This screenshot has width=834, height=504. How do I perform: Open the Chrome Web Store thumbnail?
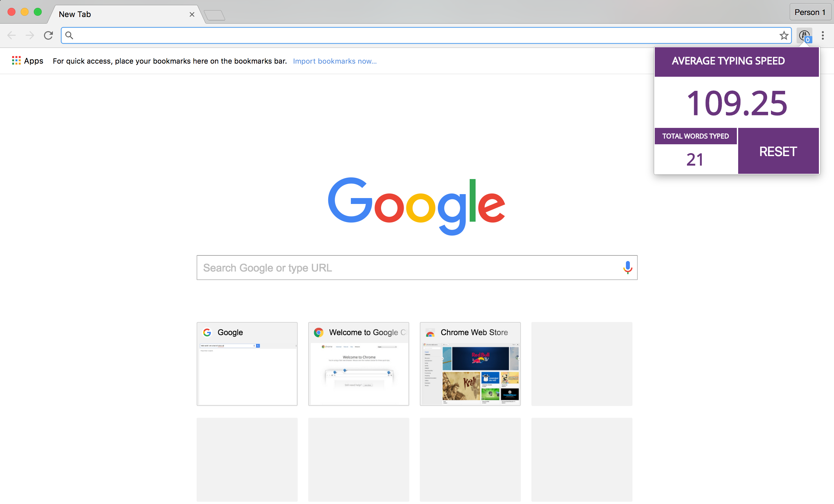coord(470,364)
